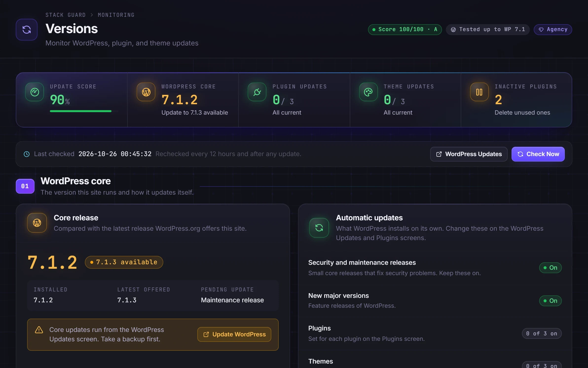Image resolution: width=588 pixels, height=368 pixels.
Task: Click the WordPress logo in Core release card
Action: tap(37, 223)
